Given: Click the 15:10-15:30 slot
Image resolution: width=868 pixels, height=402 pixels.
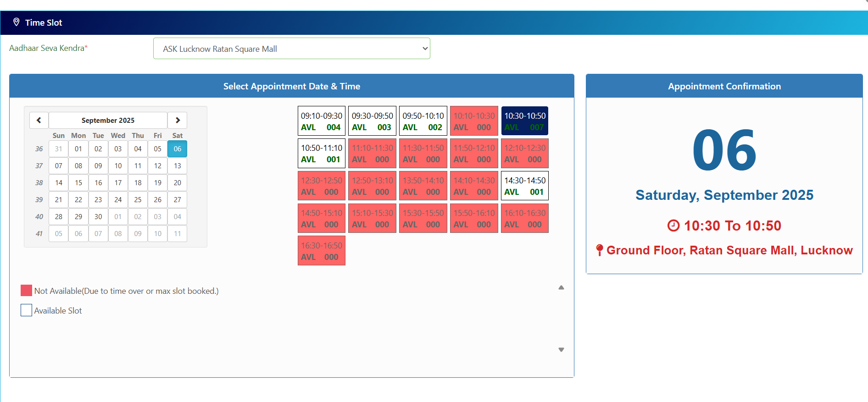Looking at the screenshot, I should (373, 219).
